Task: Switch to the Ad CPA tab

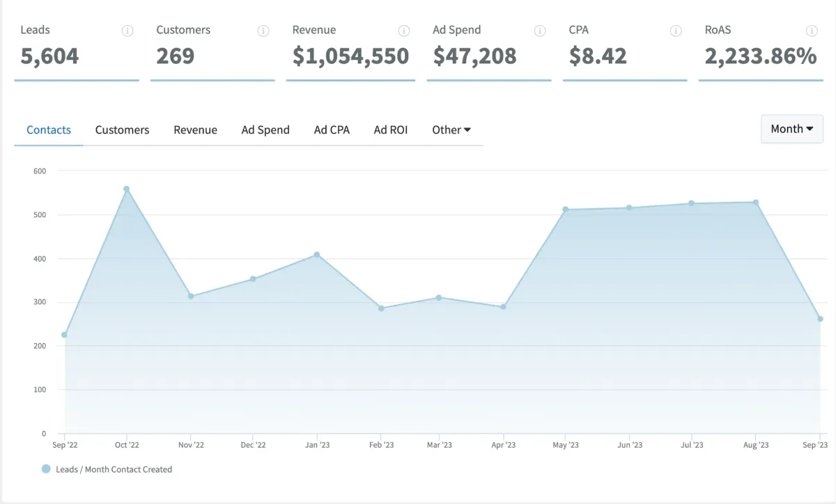Action: [332, 129]
